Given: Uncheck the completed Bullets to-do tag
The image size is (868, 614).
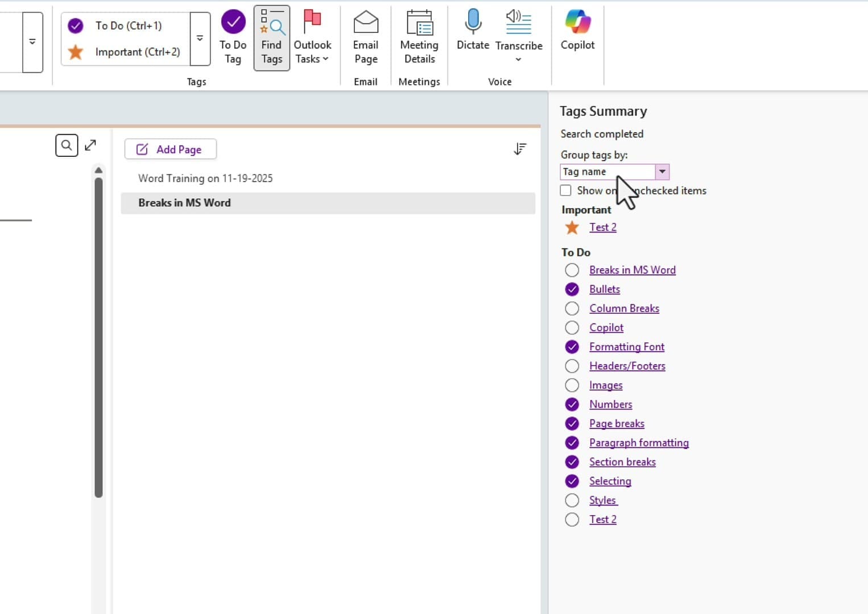Looking at the screenshot, I should pos(572,289).
